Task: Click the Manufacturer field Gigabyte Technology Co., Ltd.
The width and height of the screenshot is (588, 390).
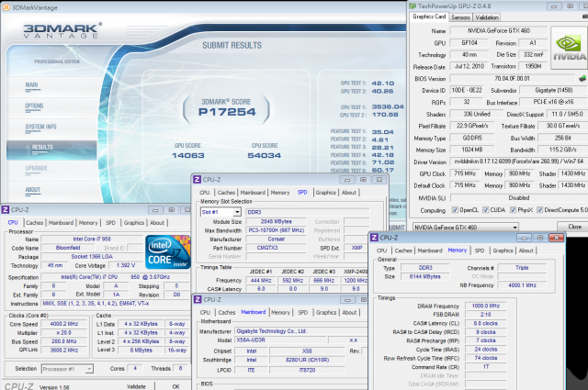Action: click(x=301, y=331)
